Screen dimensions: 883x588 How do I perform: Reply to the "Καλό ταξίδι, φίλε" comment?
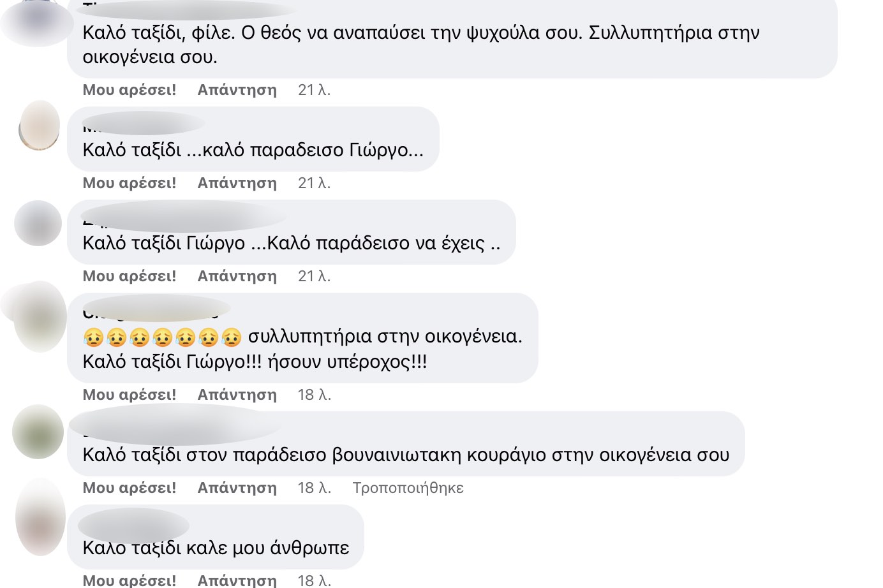pyautogui.click(x=237, y=90)
